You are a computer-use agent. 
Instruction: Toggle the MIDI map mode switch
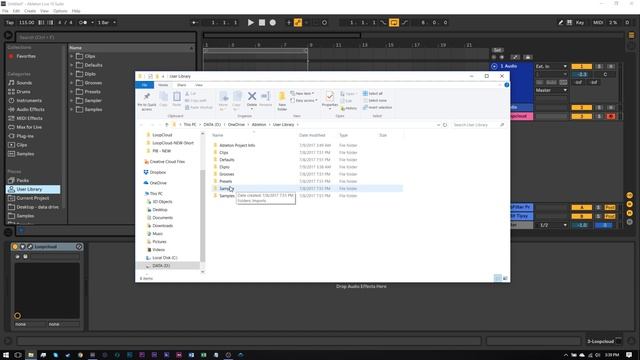598,22
